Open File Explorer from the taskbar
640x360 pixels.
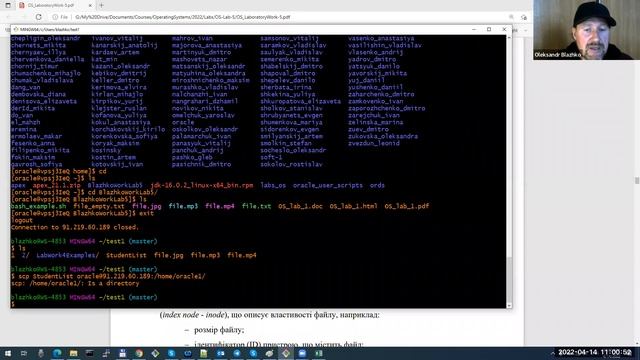73,353
